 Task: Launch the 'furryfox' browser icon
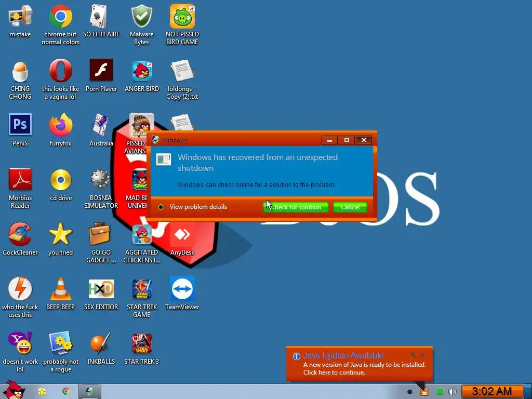[60, 125]
